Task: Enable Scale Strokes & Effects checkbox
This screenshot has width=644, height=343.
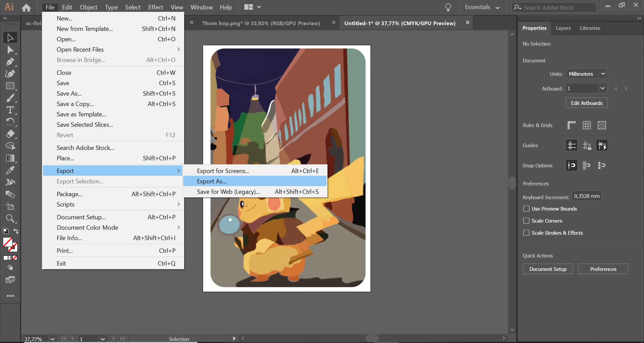Action: click(x=526, y=233)
